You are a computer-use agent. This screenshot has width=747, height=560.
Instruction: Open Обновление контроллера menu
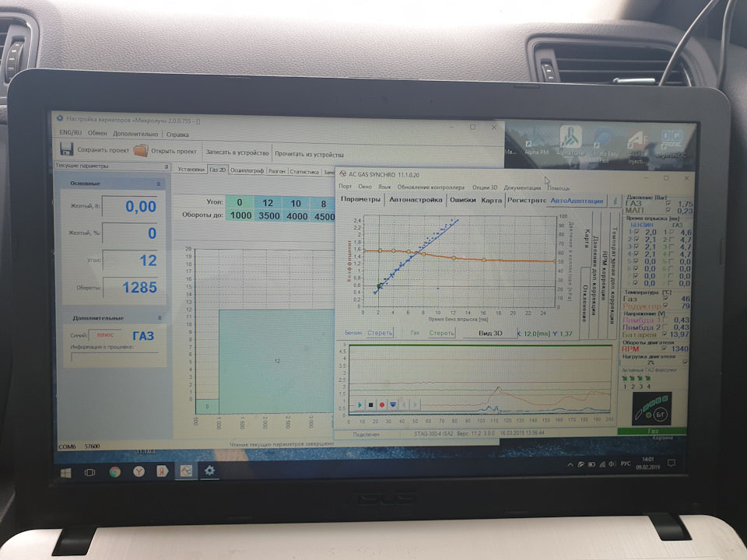430,187
